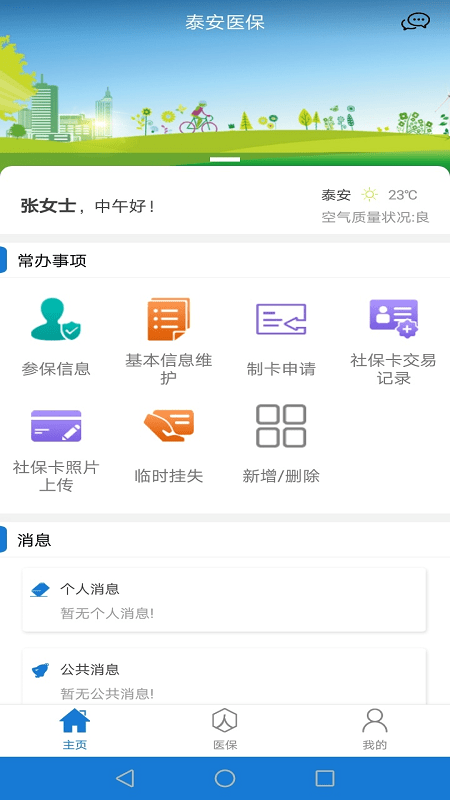Click the 常办事项 section heading
450x800 pixels.
(x=52, y=260)
